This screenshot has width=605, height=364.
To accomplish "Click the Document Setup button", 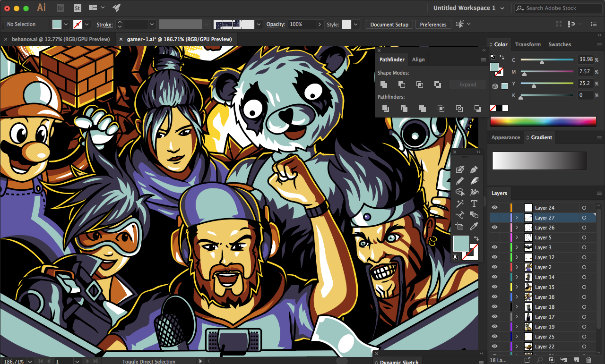I will 389,25.
